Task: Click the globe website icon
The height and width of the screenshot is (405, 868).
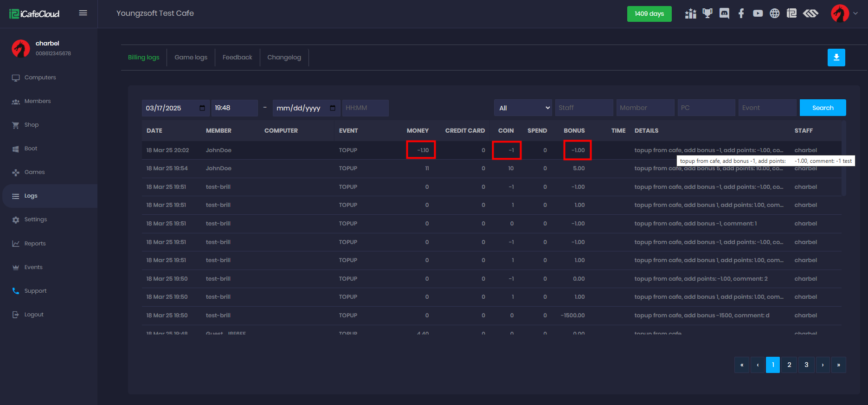Action: (x=774, y=13)
